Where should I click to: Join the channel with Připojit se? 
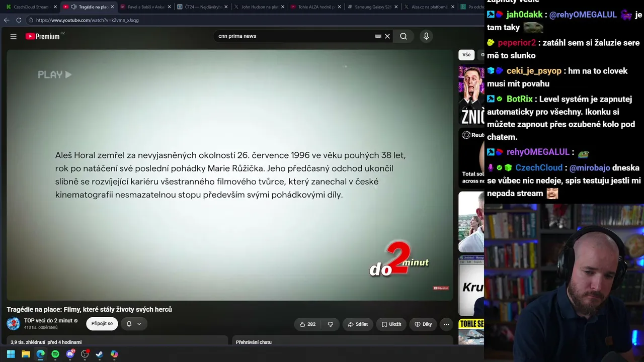click(102, 324)
